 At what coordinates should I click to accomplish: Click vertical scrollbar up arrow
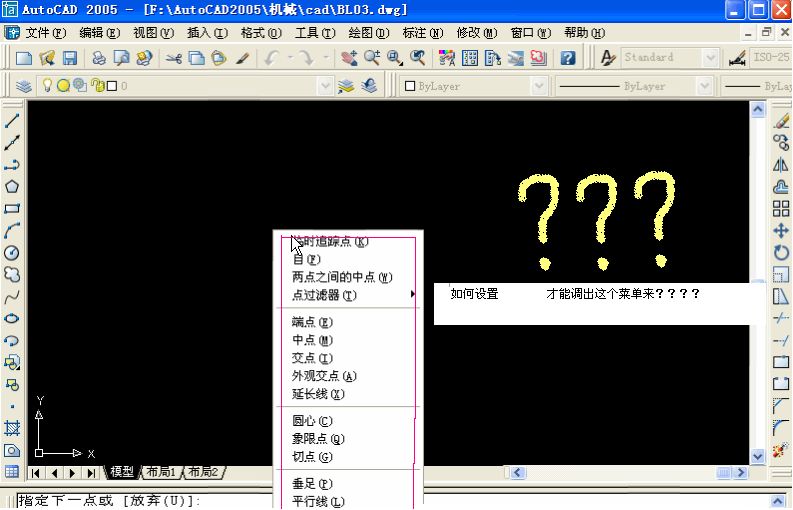tap(758, 109)
